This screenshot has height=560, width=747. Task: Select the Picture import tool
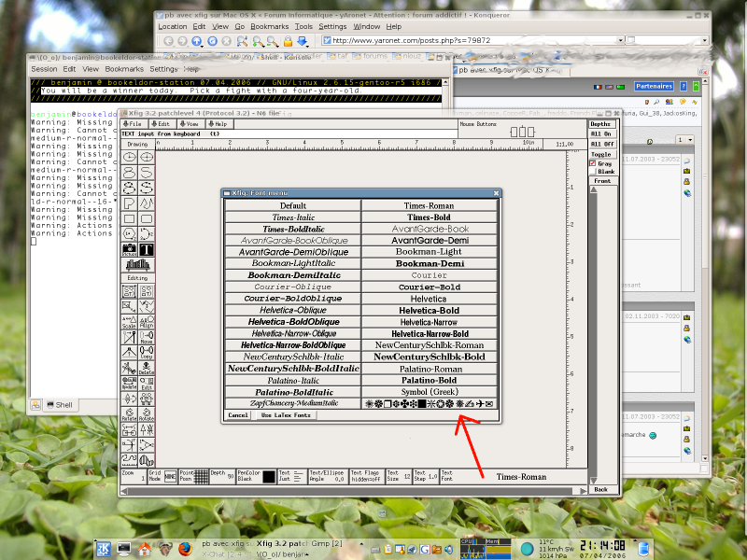pyautogui.click(x=129, y=249)
